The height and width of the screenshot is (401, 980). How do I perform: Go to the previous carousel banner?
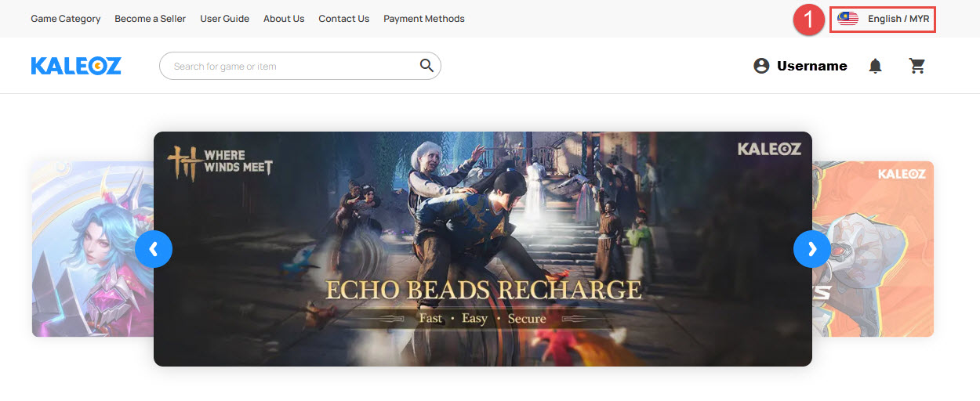[154, 249]
